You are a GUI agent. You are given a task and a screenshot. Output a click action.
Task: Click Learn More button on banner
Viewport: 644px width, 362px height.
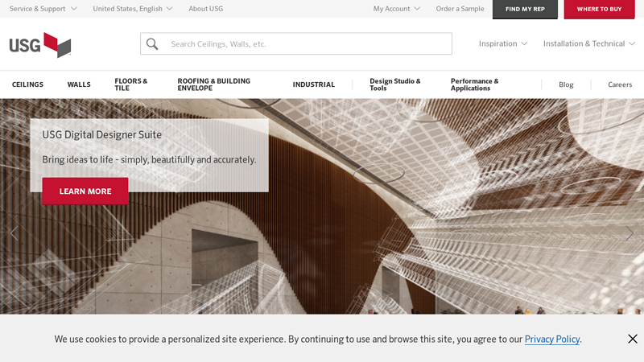pos(85,191)
